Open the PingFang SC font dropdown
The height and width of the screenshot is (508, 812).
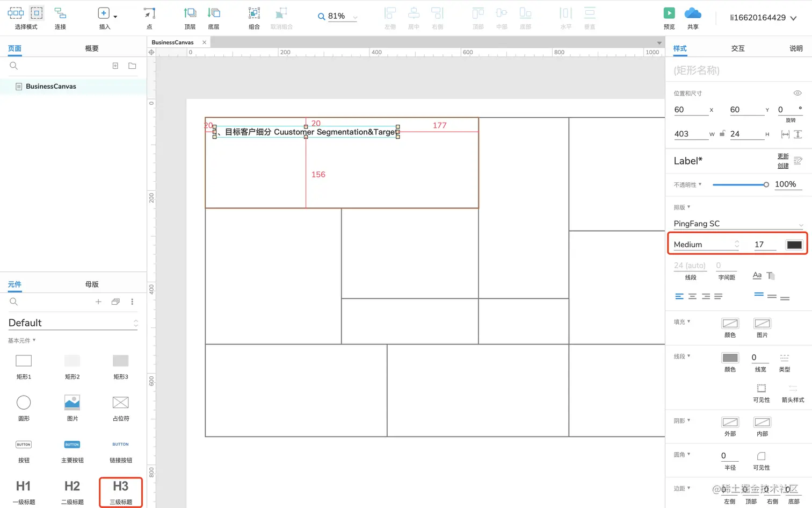tap(738, 224)
